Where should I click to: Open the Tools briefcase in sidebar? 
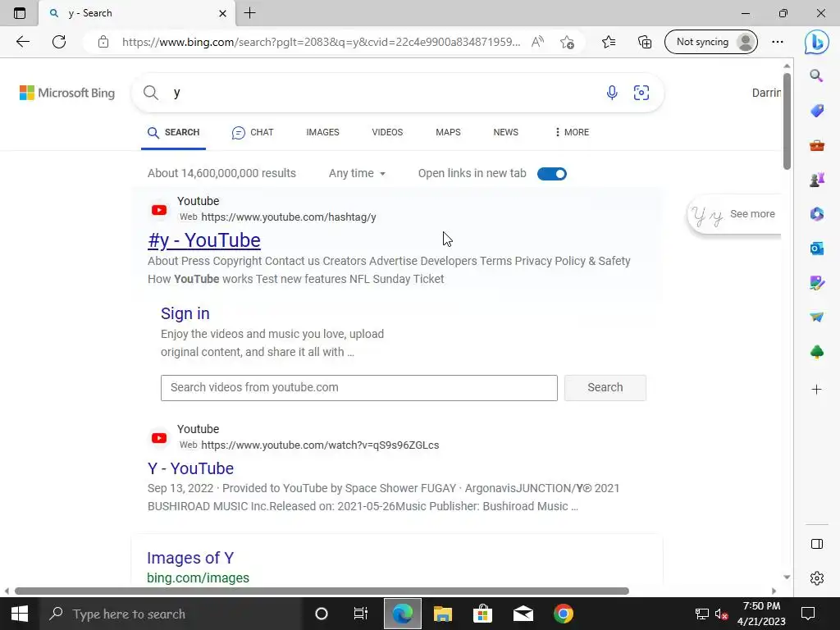pos(816,145)
